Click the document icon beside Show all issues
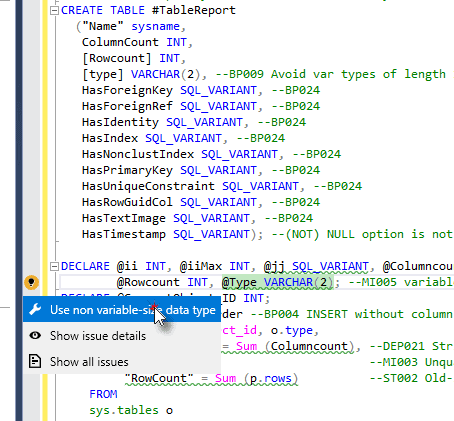 point(35,361)
